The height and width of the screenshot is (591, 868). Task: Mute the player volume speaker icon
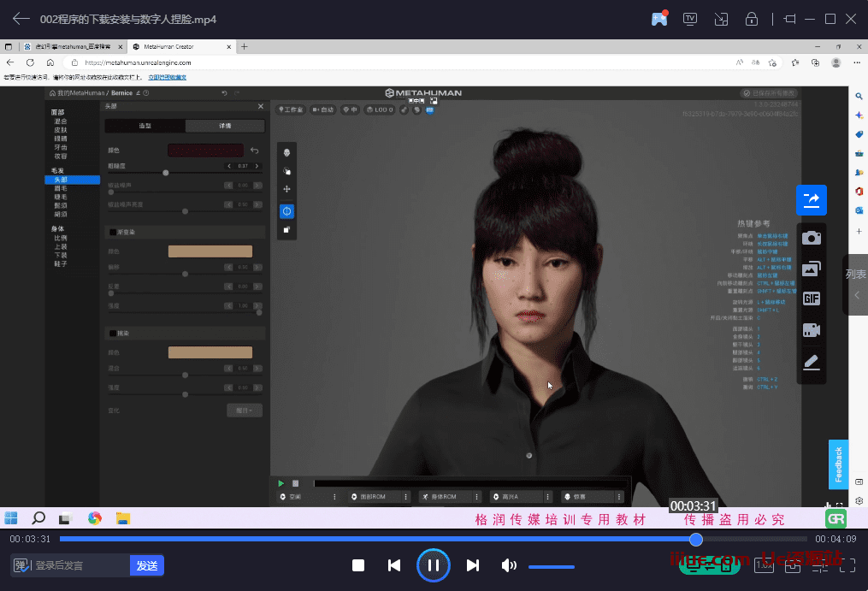[509, 565]
